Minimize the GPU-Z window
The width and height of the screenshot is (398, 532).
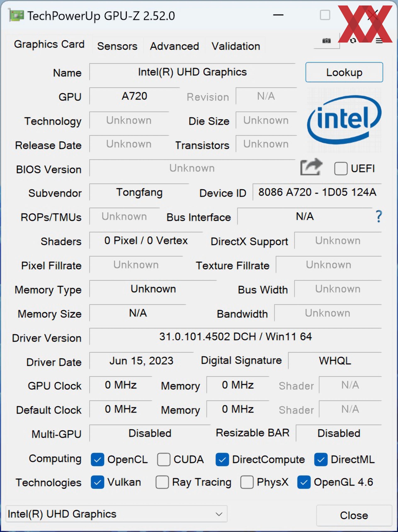[278, 15]
